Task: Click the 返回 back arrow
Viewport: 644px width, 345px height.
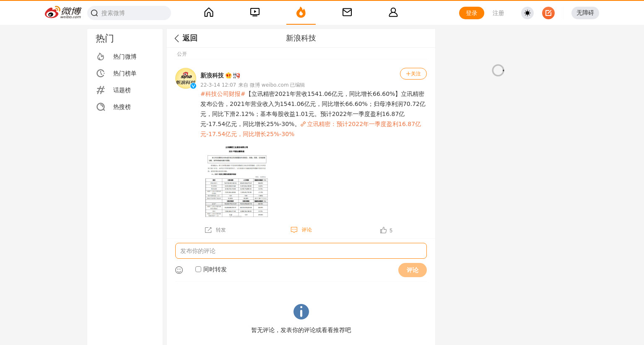Action: [x=177, y=38]
